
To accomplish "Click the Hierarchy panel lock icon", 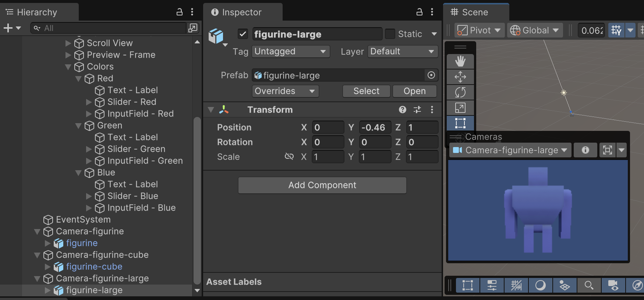I will click(180, 12).
